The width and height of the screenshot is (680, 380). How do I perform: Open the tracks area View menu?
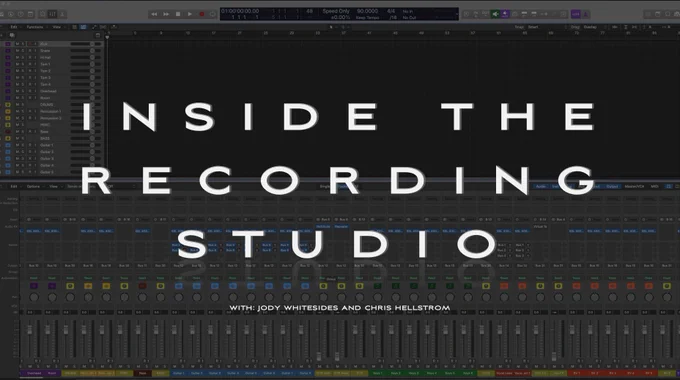(x=57, y=27)
